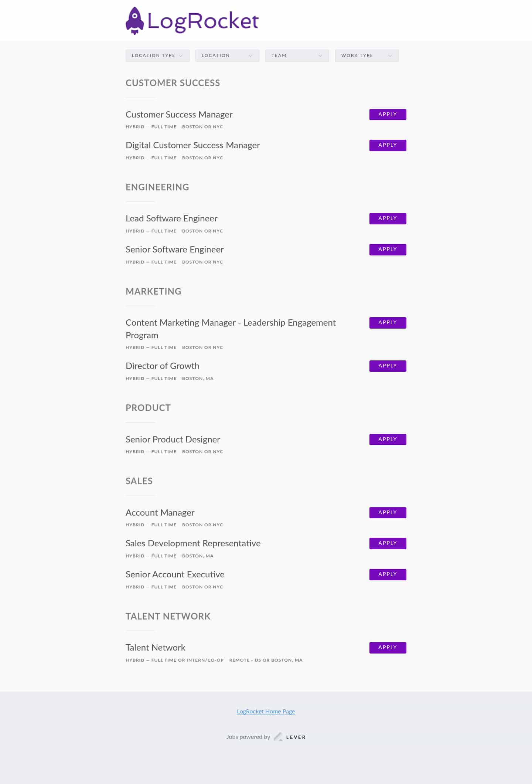This screenshot has height=784, width=532.
Task: Apply for Customer Success Manager position
Action: (388, 115)
